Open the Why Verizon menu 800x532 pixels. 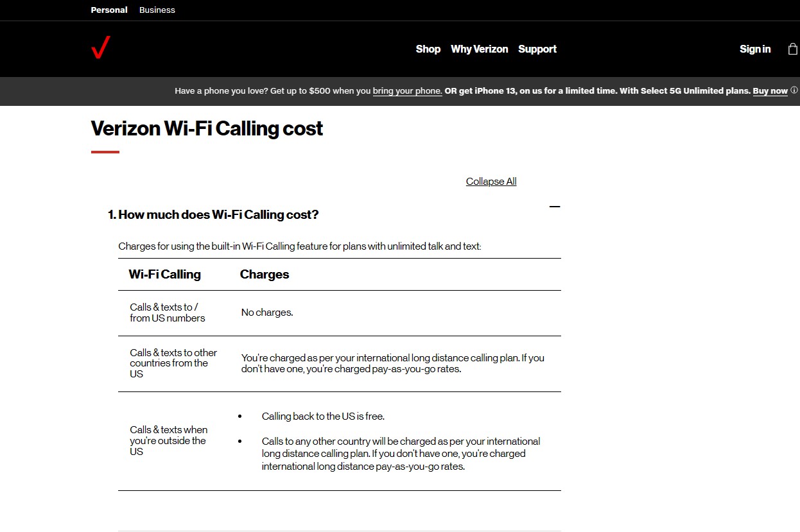[x=479, y=49]
